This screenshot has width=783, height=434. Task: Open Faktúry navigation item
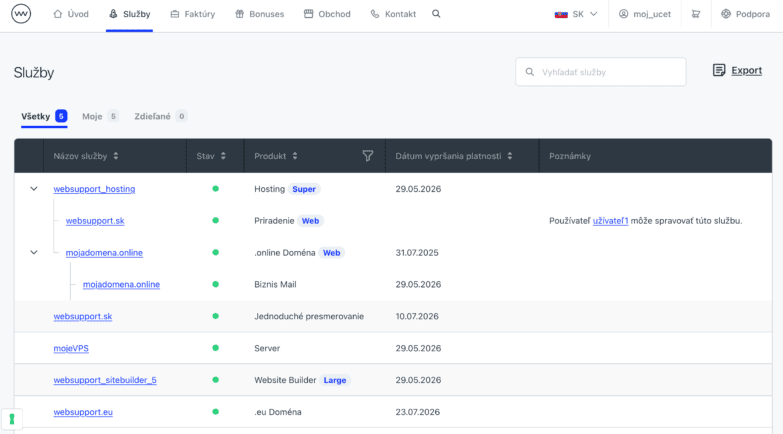coord(193,14)
